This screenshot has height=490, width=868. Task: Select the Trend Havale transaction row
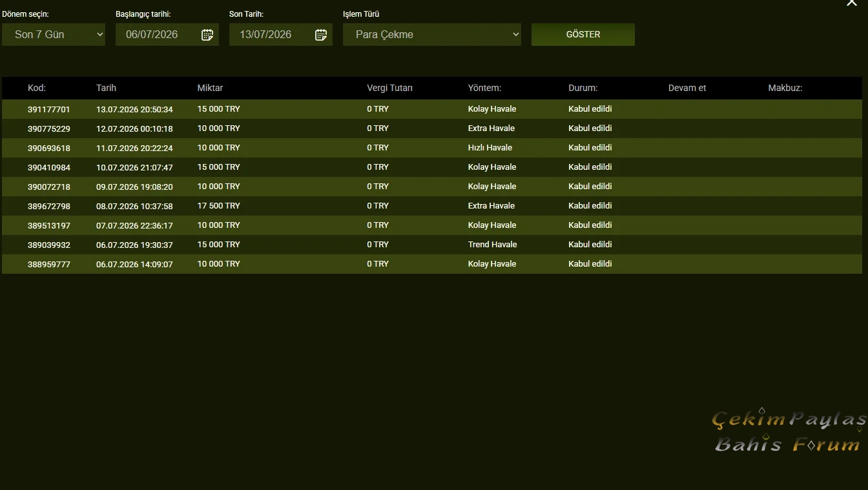pyautogui.click(x=432, y=245)
